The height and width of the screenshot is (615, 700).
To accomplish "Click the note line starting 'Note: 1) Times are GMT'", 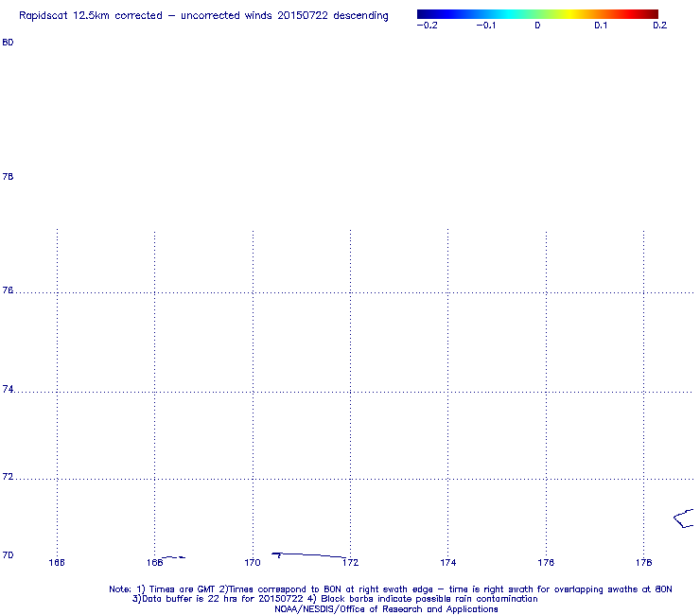I will [390, 589].
